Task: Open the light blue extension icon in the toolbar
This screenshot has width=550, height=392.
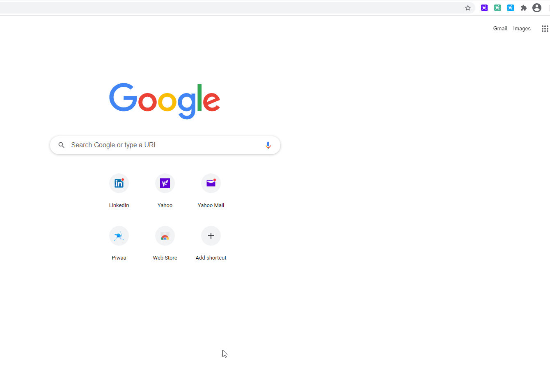Action: click(x=511, y=8)
